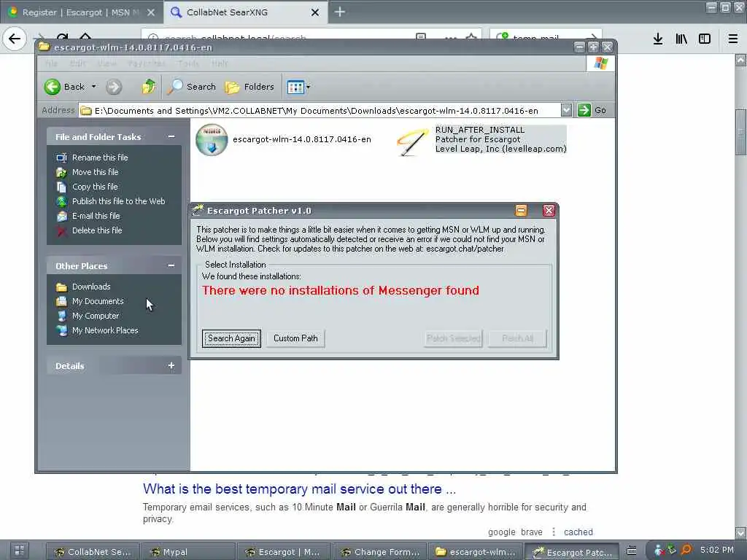Toggle the Folders pane in Explorer
The width and height of the screenshot is (747, 560).
click(x=249, y=87)
